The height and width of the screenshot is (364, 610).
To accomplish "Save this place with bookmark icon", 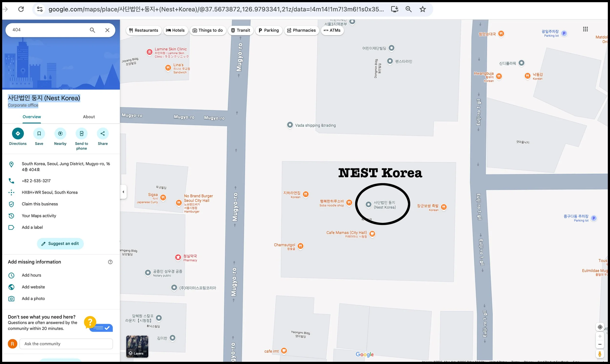I will (x=39, y=134).
